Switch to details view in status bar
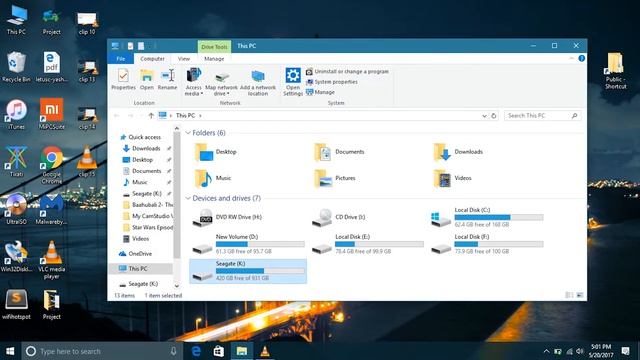 click(x=569, y=295)
